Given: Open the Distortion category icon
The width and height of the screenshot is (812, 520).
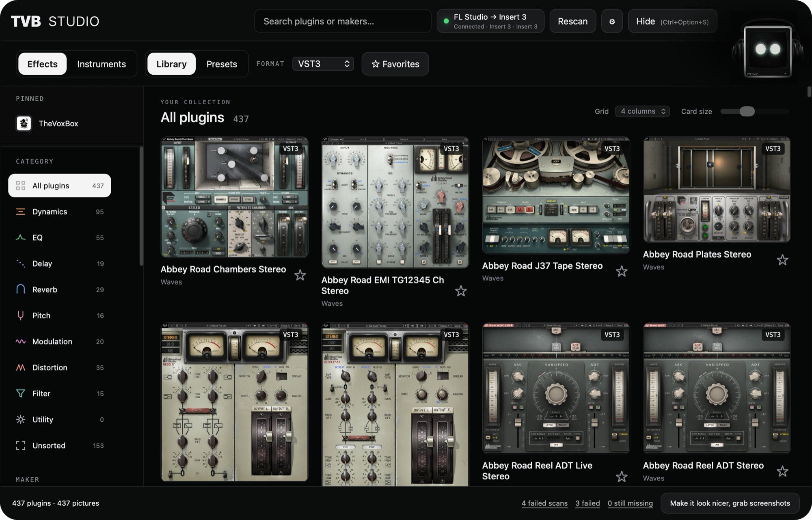Looking at the screenshot, I should 20,367.
